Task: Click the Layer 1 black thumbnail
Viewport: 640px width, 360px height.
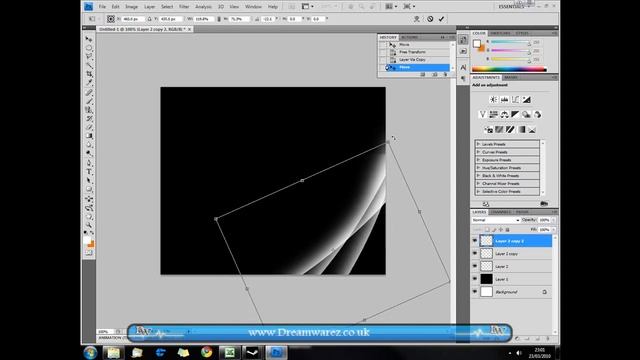Action: click(x=486, y=279)
